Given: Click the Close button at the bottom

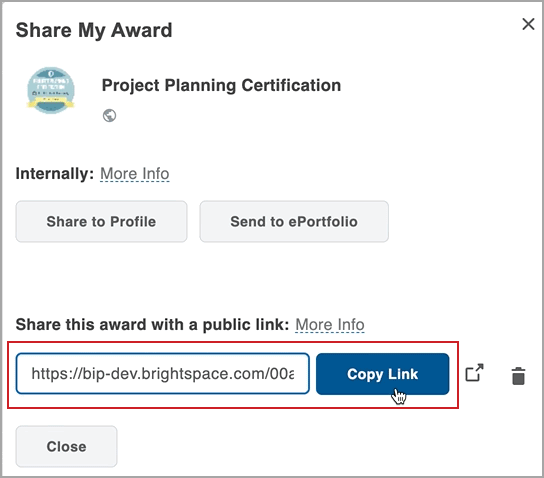Looking at the screenshot, I should coord(66,446).
